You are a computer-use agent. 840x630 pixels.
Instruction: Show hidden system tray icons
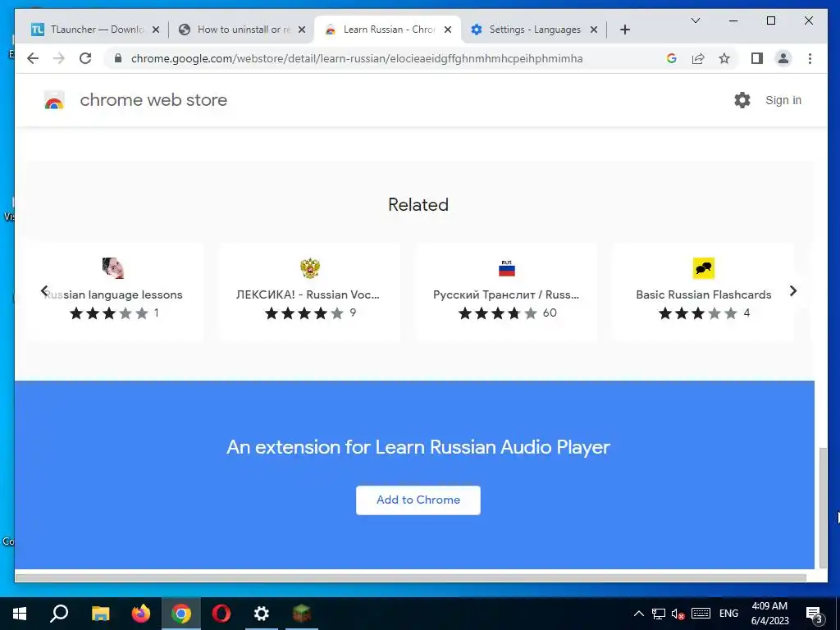[638, 614]
